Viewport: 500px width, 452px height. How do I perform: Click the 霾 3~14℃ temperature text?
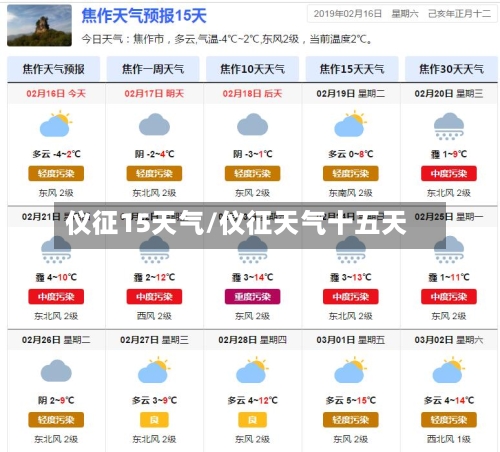252,277
